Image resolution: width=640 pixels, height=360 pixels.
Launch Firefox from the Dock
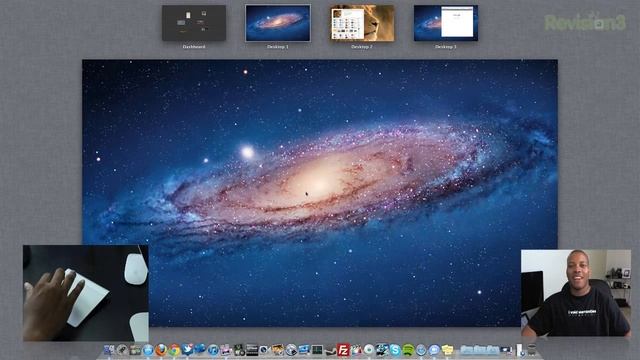pos(161,350)
